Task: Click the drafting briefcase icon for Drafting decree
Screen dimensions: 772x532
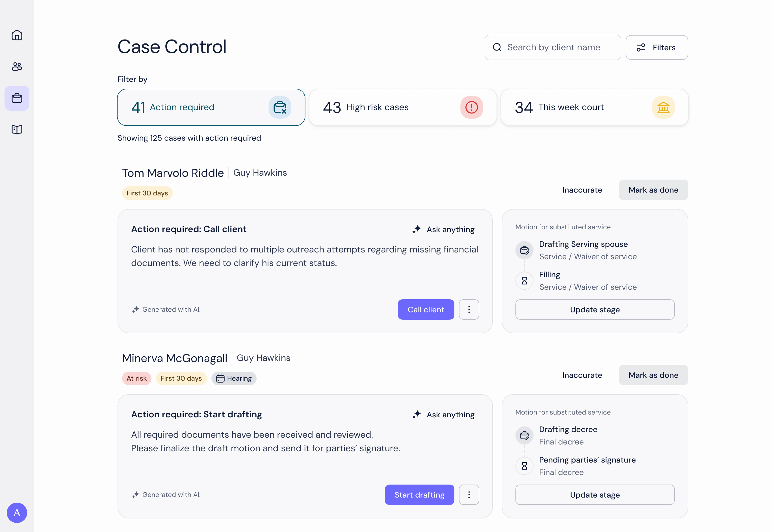Action: coord(524,435)
